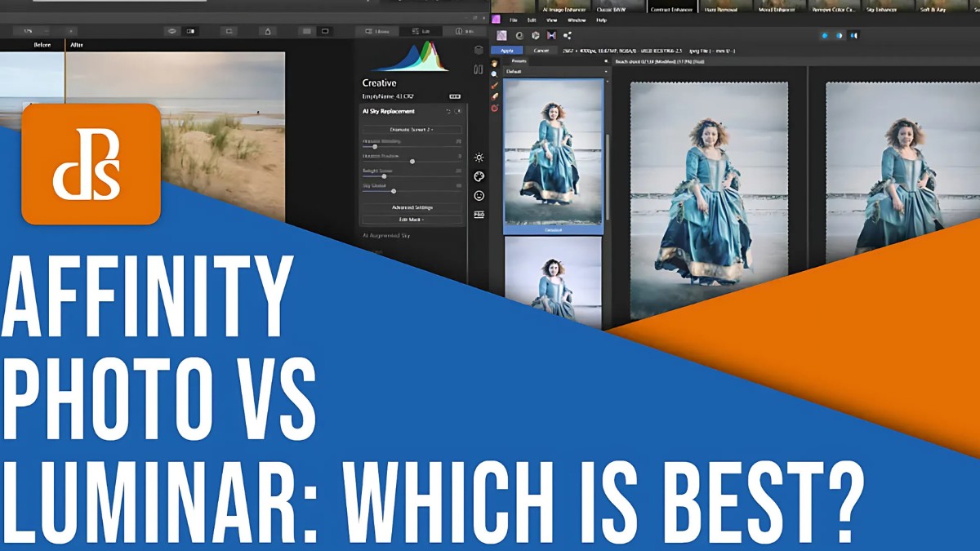Select the overlay paint brush tool

[x=494, y=85]
